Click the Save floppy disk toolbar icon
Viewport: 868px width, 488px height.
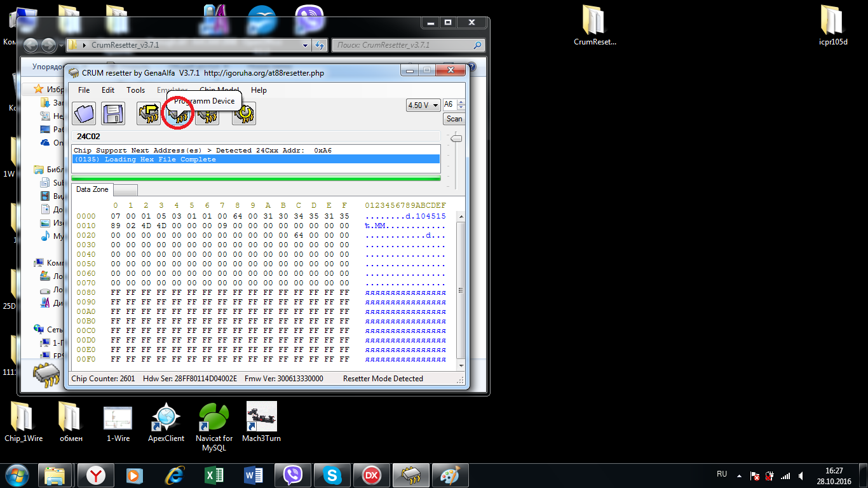click(x=113, y=113)
